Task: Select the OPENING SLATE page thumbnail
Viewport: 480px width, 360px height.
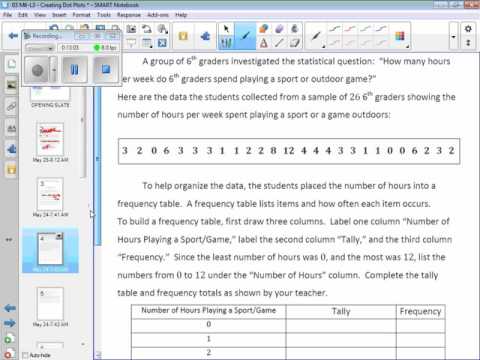Action: (x=50, y=94)
